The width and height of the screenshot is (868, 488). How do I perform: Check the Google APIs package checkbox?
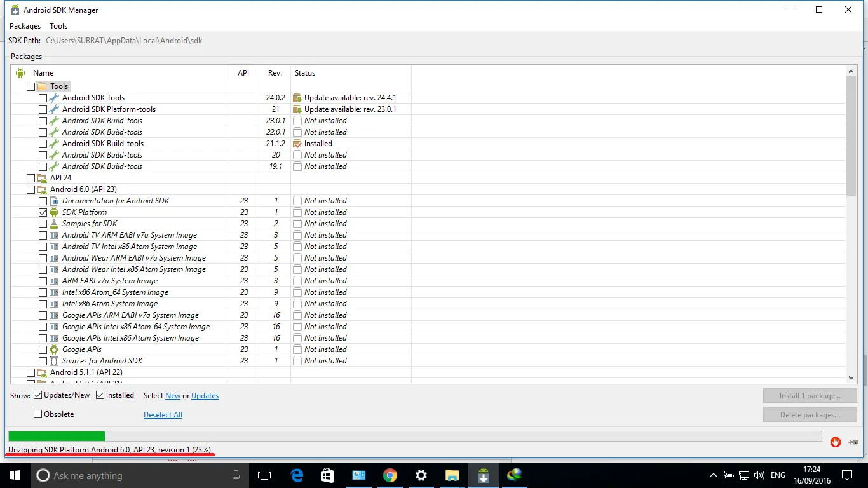pos(43,349)
